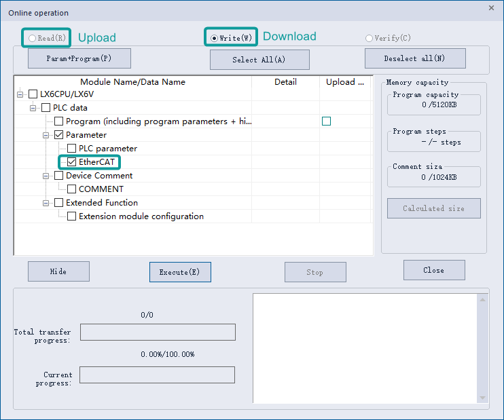Viewport: 504px width, 420px height.
Task: Toggle the Parameter checkbox
Action: click(x=58, y=135)
